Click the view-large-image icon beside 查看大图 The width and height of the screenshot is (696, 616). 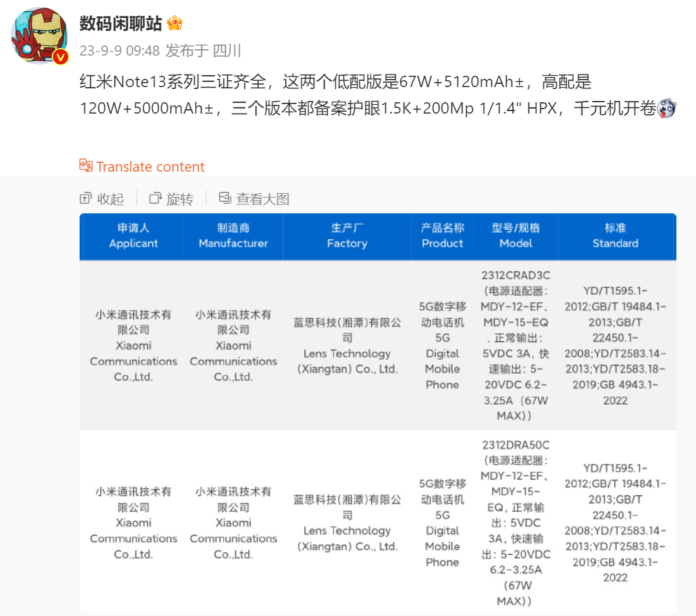pyautogui.click(x=225, y=198)
